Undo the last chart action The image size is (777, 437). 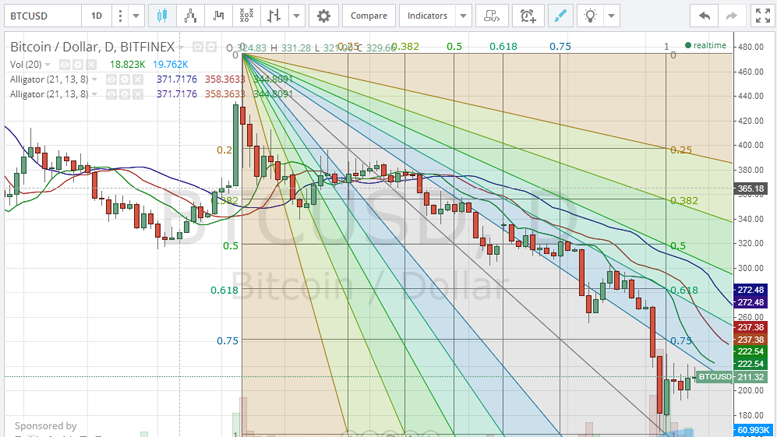pos(704,16)
